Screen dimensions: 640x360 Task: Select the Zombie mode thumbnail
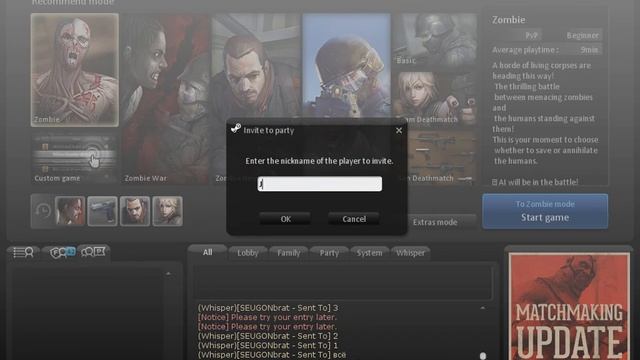75,70
